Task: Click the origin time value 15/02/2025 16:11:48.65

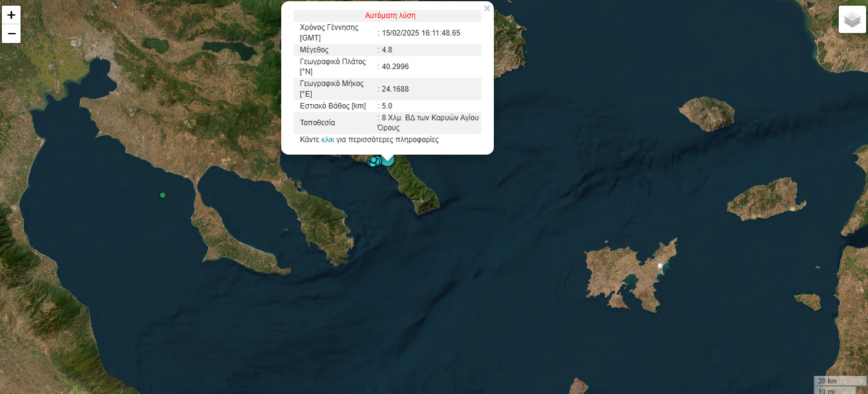Action: pyautogui.click(x=421, y=33)
